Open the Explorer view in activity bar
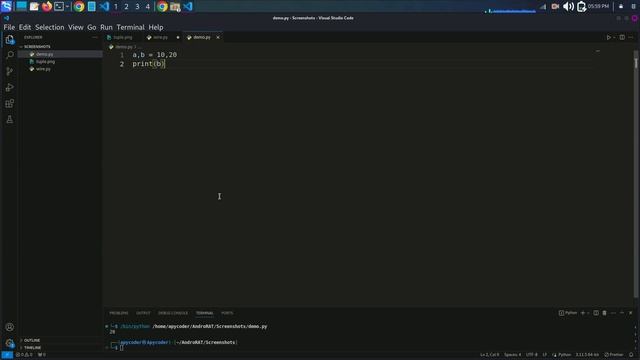This screenshot has width=640, height=360. pyautogui.click(x=10, y=40)
